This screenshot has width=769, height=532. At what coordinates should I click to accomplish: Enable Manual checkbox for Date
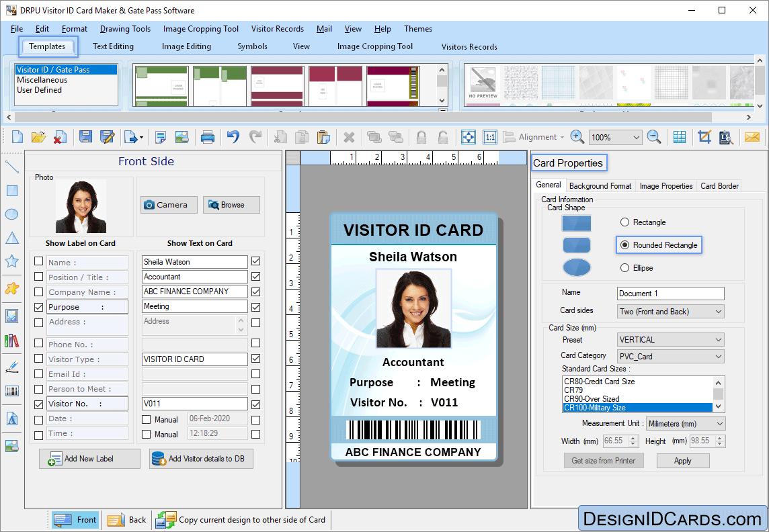point(146,419)
